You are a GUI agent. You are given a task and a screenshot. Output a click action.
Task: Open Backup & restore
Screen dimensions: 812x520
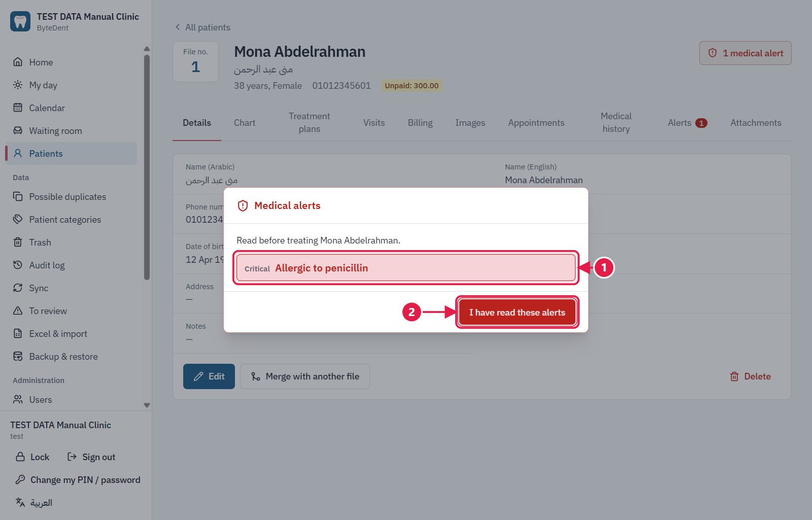click(71, 356)
